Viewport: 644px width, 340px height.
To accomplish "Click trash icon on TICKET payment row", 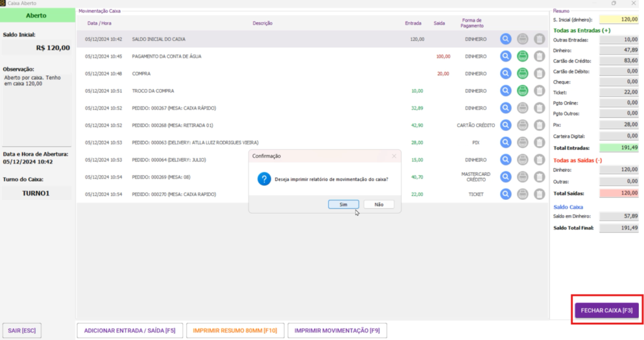I will [539, 194].
